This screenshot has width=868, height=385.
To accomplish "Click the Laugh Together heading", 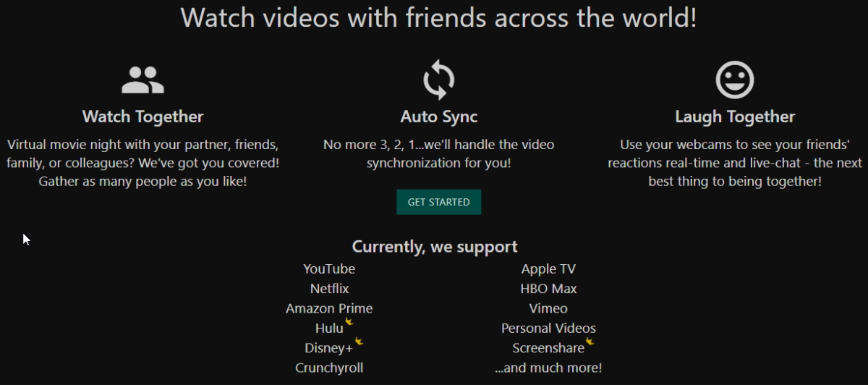I will [x=735, y=117].
